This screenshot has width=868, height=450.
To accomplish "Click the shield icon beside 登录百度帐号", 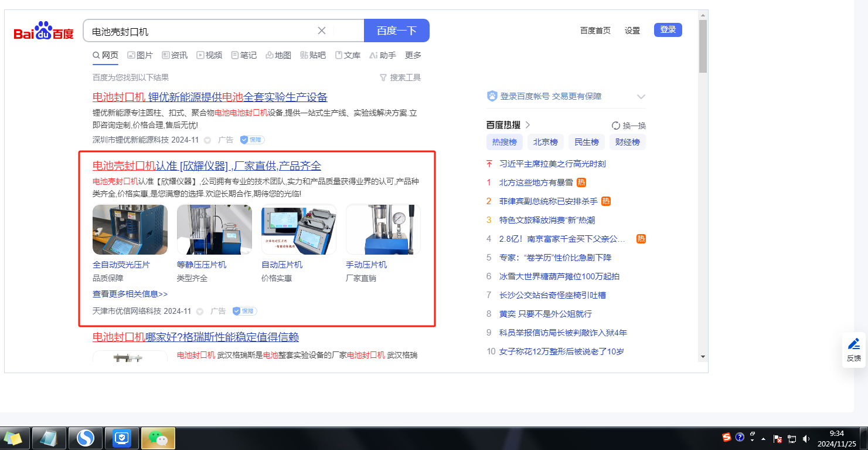I will 492,96.
